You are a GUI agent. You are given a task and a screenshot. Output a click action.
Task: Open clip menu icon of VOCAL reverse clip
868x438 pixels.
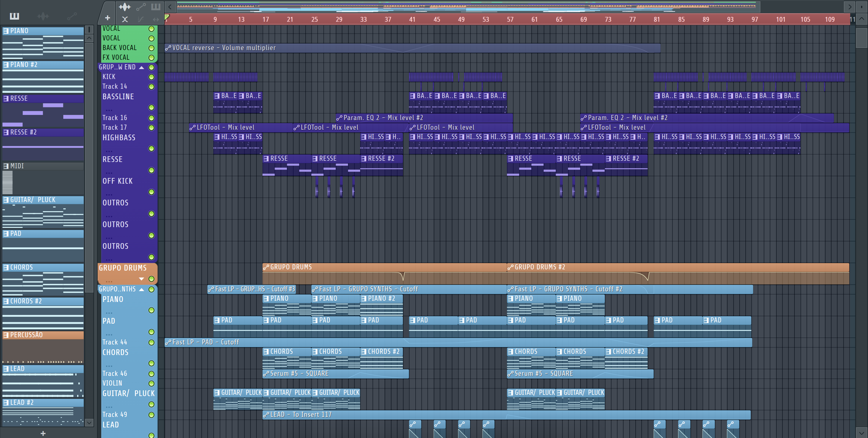coord(168,48)
